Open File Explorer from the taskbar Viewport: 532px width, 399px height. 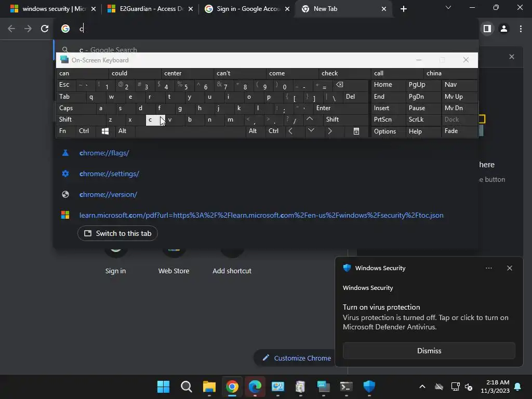click(209, 387)
